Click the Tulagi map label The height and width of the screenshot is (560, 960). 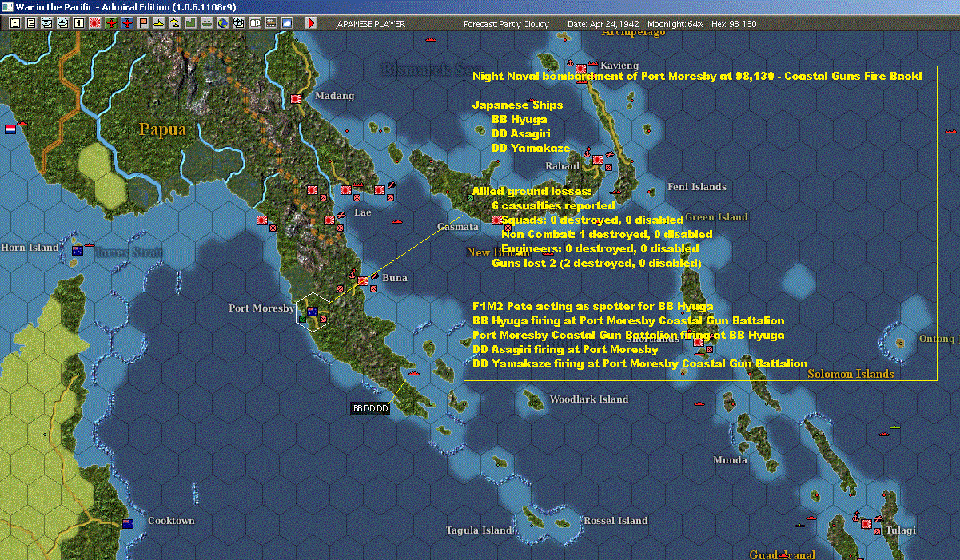(900, 530)
